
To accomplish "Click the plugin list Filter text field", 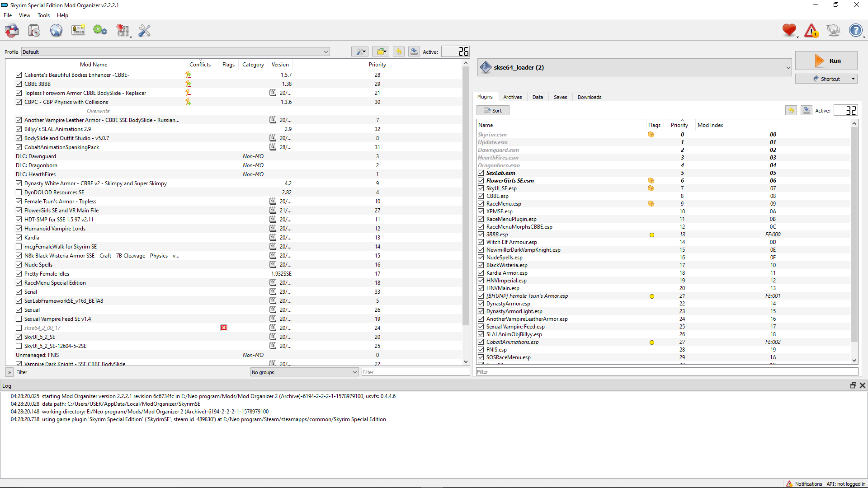I will tap(667, 371).
